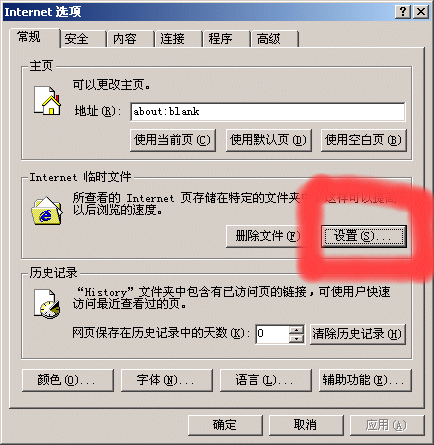The image size is (434, 445).
Task: Click the 使用空白页 button
Action: click(363, 140)
